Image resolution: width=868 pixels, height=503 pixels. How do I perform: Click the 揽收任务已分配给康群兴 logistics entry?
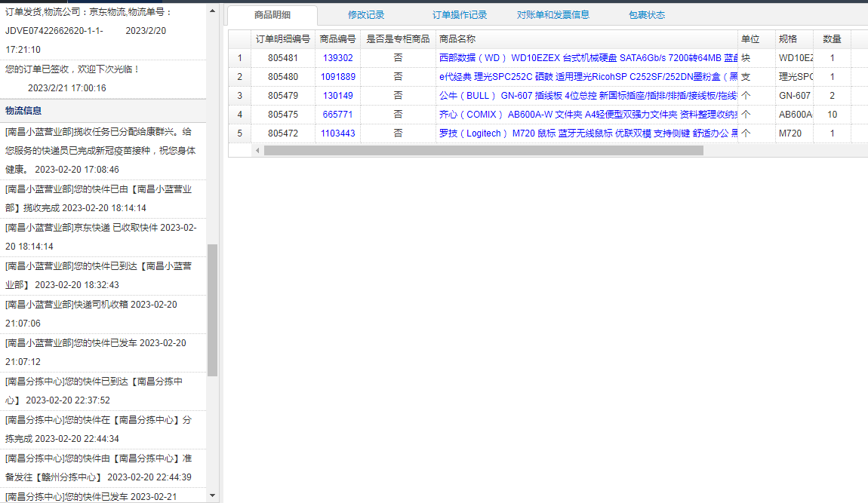(103, 151)
